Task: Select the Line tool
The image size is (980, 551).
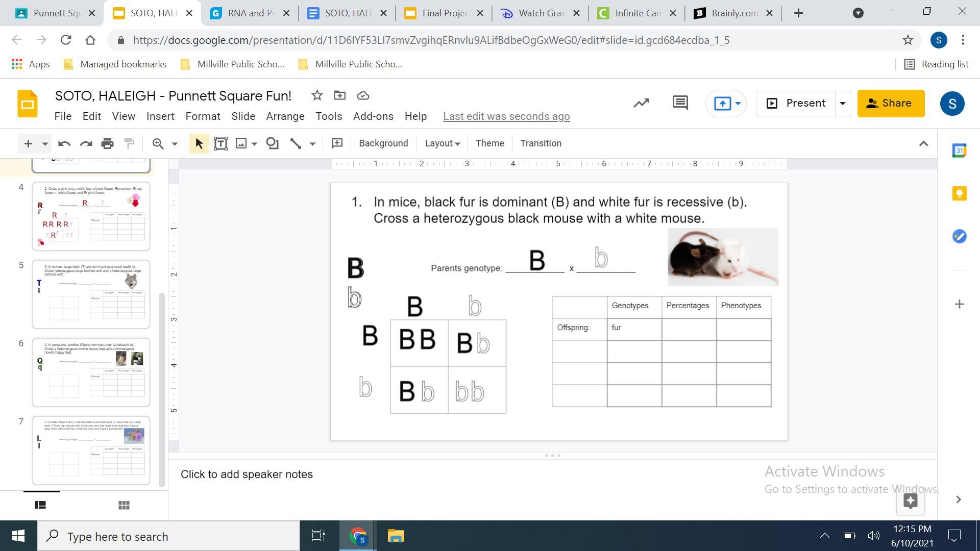Action: coord(296,143)
